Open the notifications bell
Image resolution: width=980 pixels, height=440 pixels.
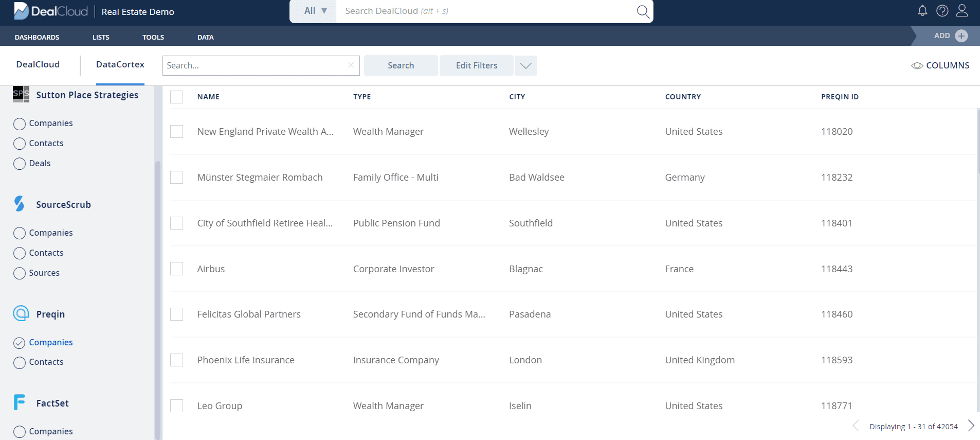coord(922,11)
